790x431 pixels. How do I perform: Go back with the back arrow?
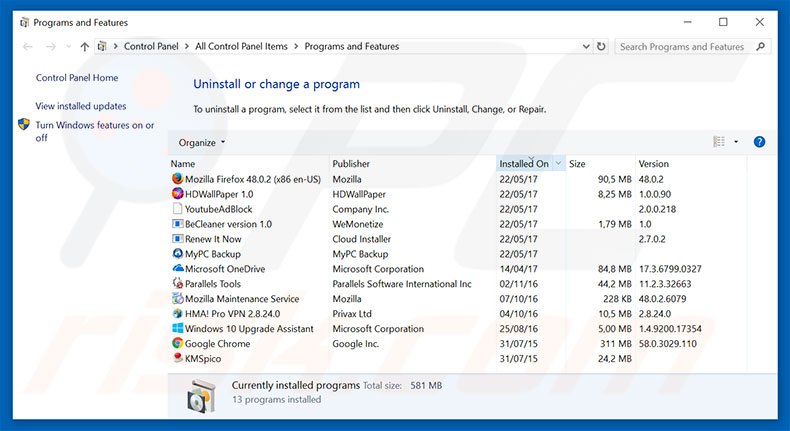(27, 47)
